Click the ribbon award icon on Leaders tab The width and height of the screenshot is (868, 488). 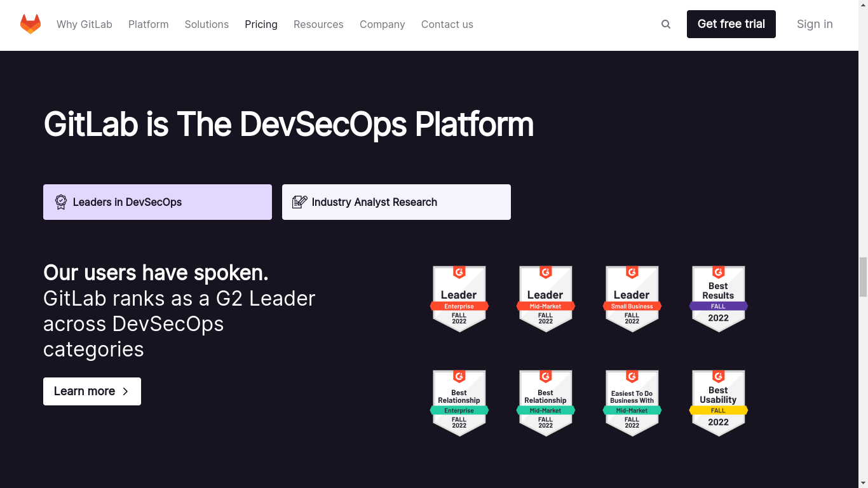pyautogui.click(x=61, y=202)
